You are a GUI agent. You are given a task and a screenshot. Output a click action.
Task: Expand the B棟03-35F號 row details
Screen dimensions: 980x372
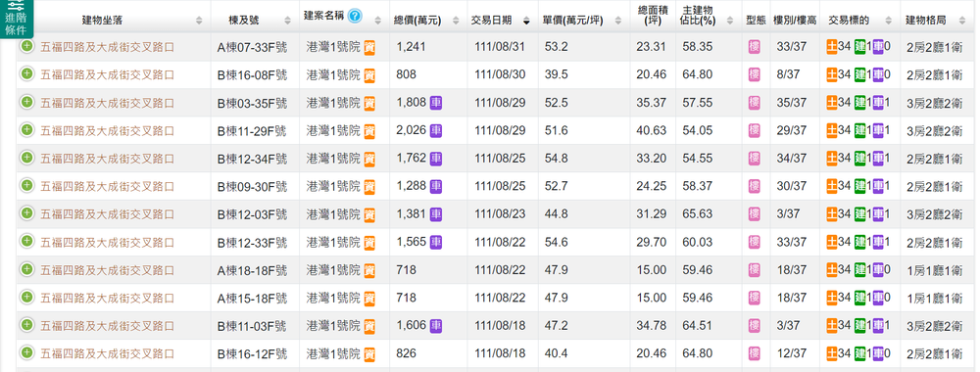pyautogui.click(x=26, y=102)
